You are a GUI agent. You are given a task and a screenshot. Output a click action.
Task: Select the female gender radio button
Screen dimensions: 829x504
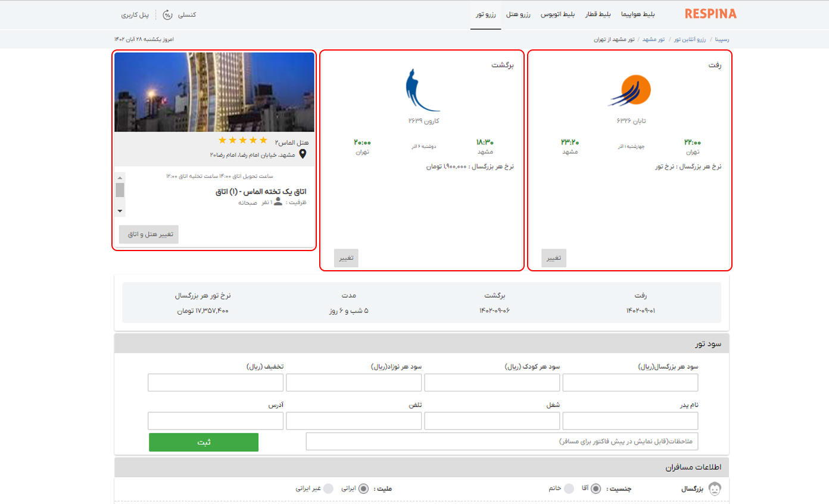point(569,489)
